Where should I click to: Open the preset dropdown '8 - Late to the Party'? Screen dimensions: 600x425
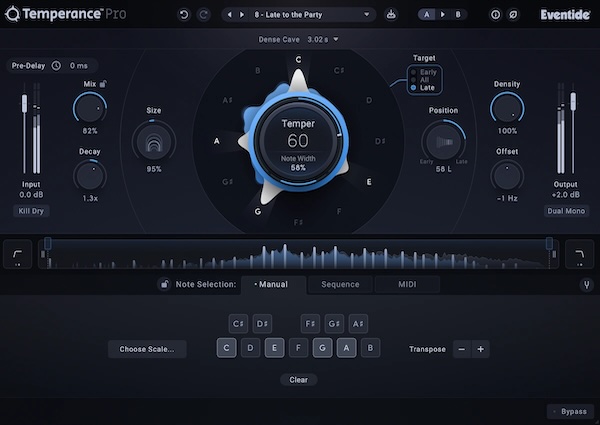tap(312, 15)
